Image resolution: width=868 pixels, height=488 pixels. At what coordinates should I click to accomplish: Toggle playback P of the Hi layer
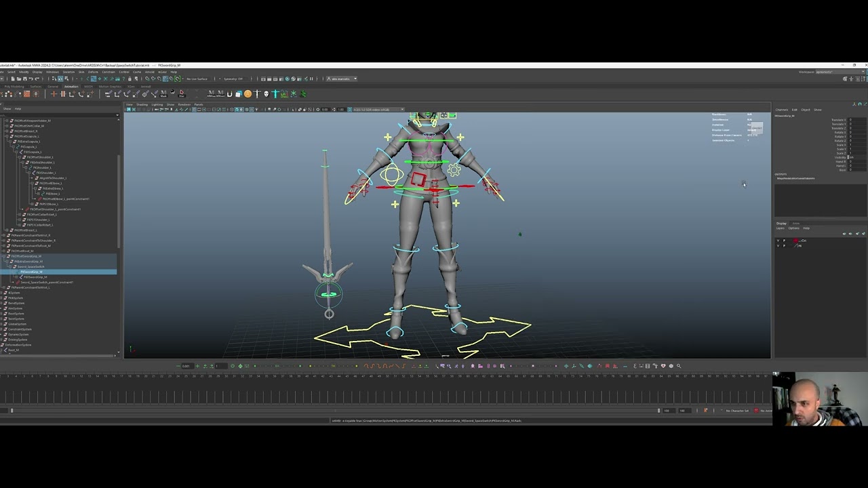coord(784,245)
